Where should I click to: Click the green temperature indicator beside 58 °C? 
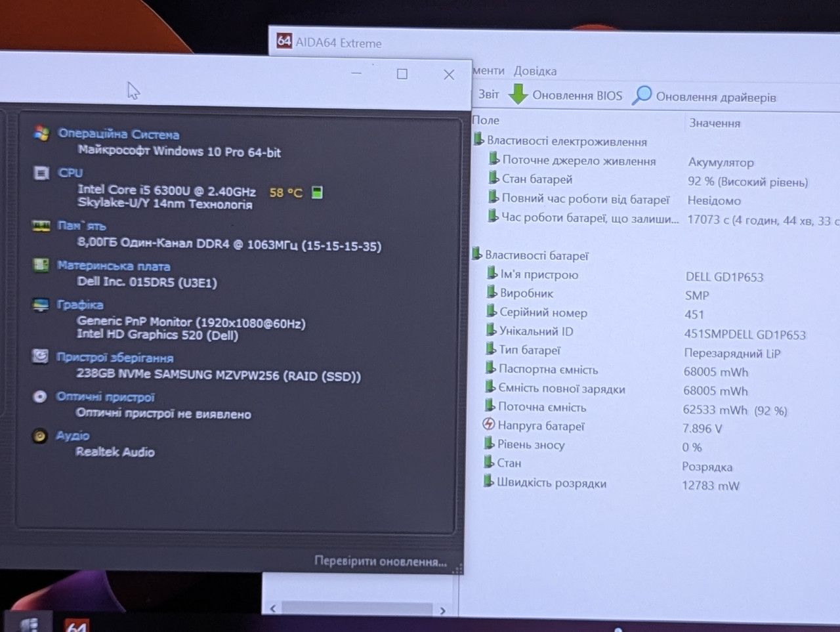pos(317,192)
